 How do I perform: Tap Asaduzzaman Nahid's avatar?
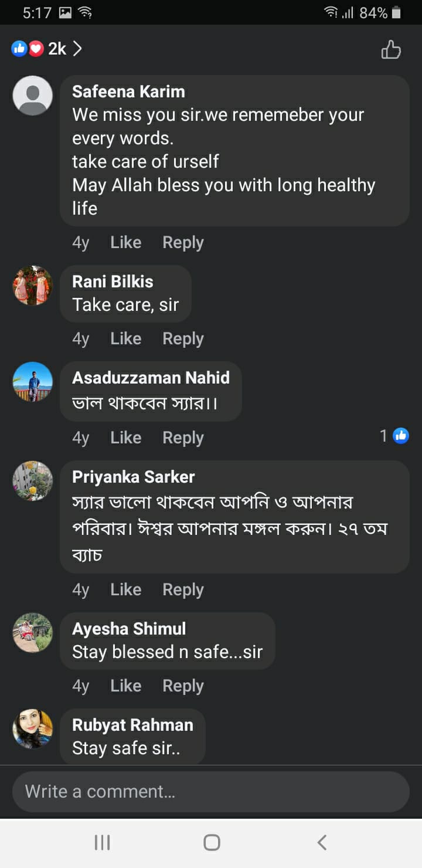[33, 382]
